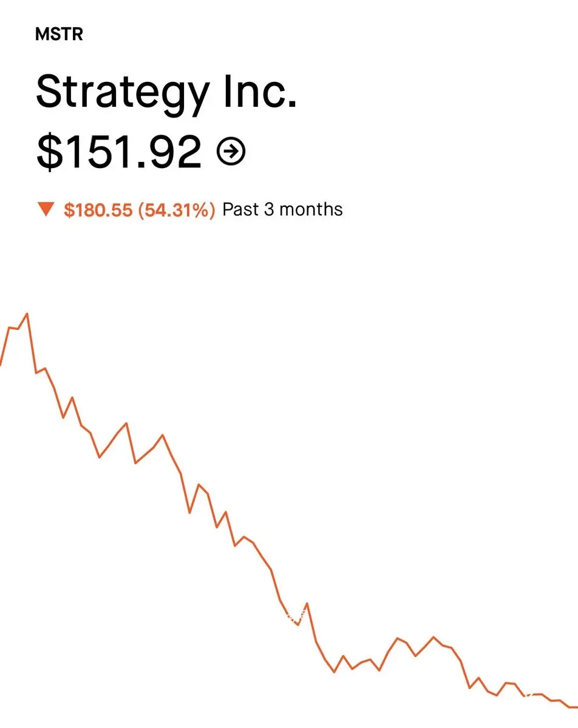This screenshot has height=728, width=578.
Task: Click the $151.92 current price
Action: 119,152
